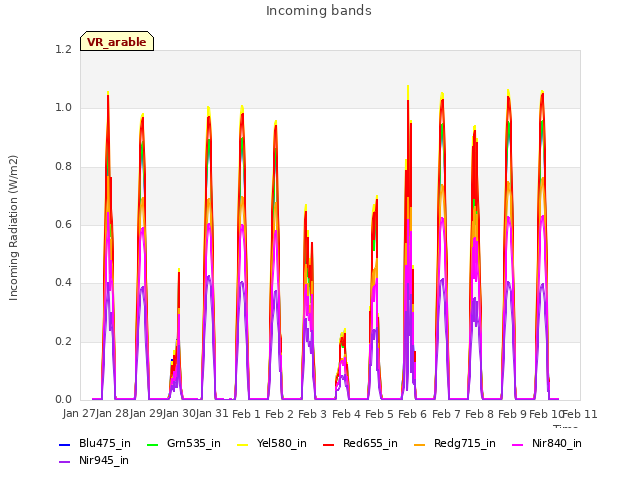Image resolution: width=640 pixels, height=480 pixels.
Task: Click the Jan 31 x-axis date label
Action: click(212, 414)
